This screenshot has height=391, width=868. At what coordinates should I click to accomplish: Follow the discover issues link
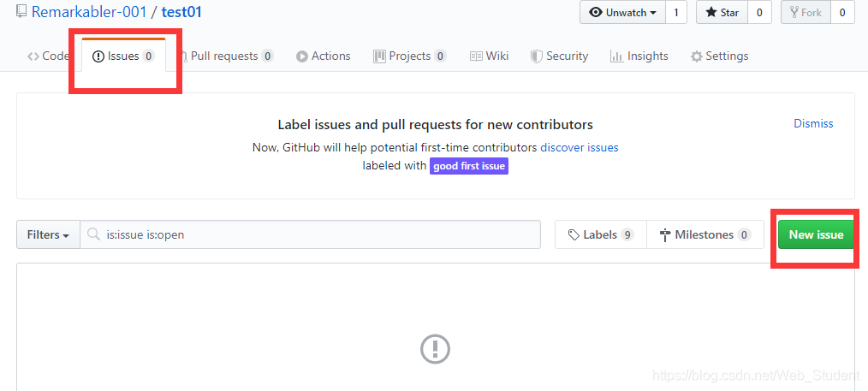[x=580, y=148]
